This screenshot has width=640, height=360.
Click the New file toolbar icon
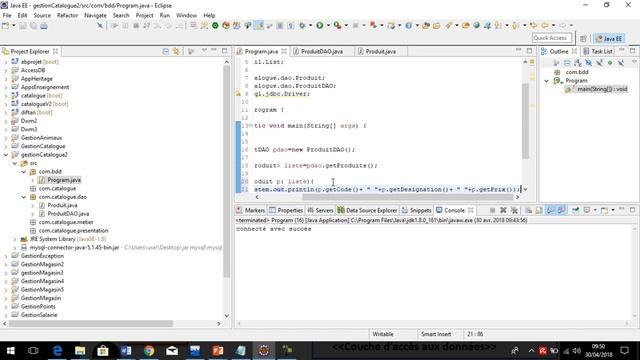click(5, 25)
